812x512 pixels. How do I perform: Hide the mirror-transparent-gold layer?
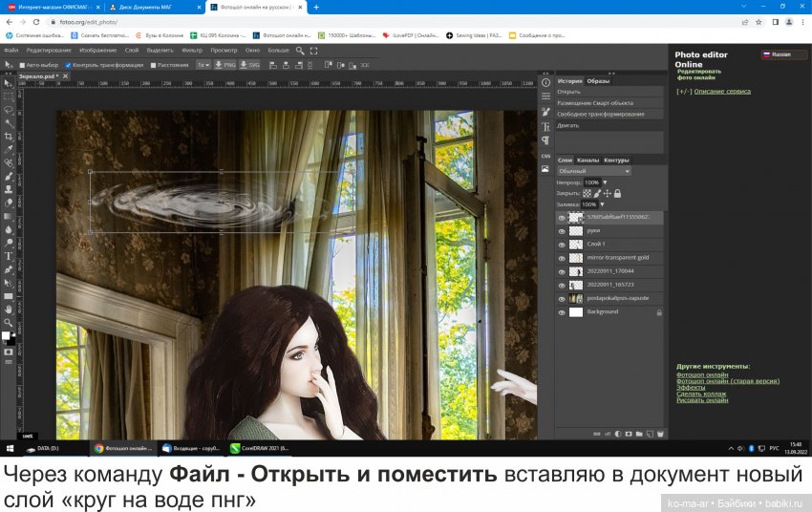(562, 258)
